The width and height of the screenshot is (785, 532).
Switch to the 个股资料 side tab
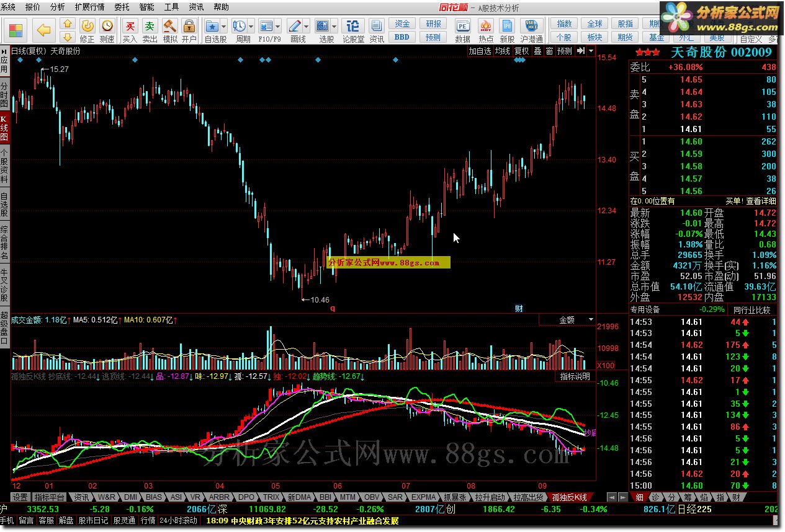4,166
